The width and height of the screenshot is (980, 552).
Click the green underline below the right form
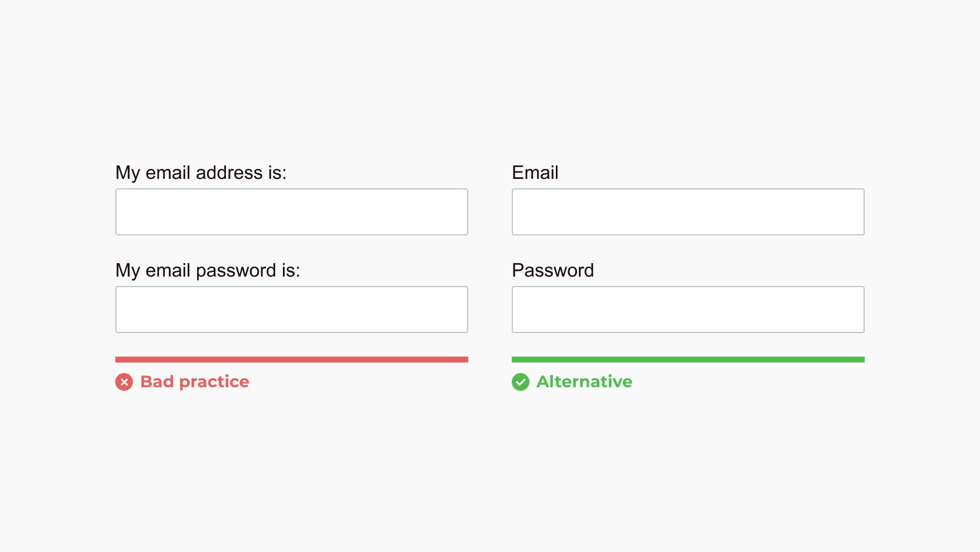tap(687, 358)
